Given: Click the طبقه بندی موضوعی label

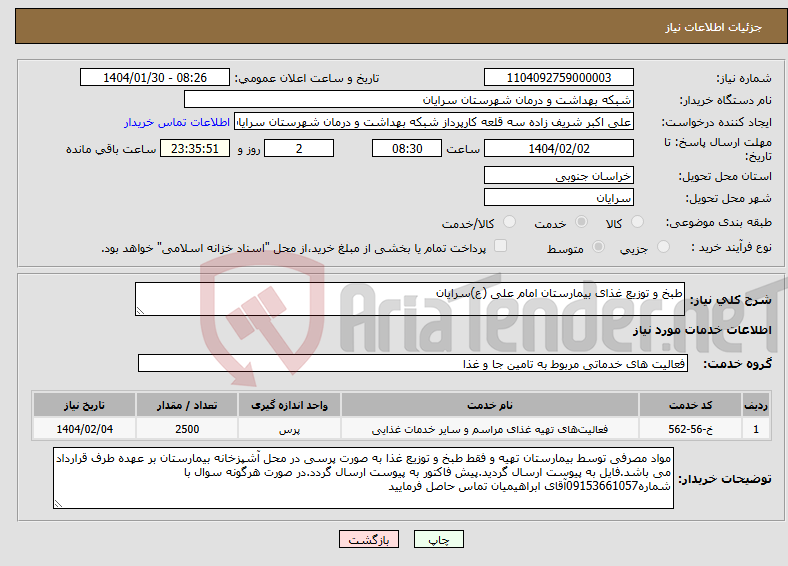Looking at the screenshot, I should [719, 222].
